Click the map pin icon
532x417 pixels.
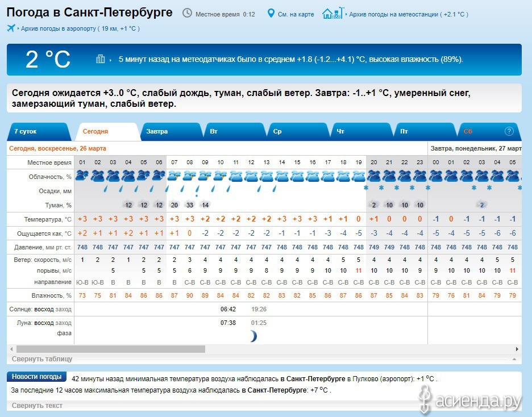(x=271, y=14)
